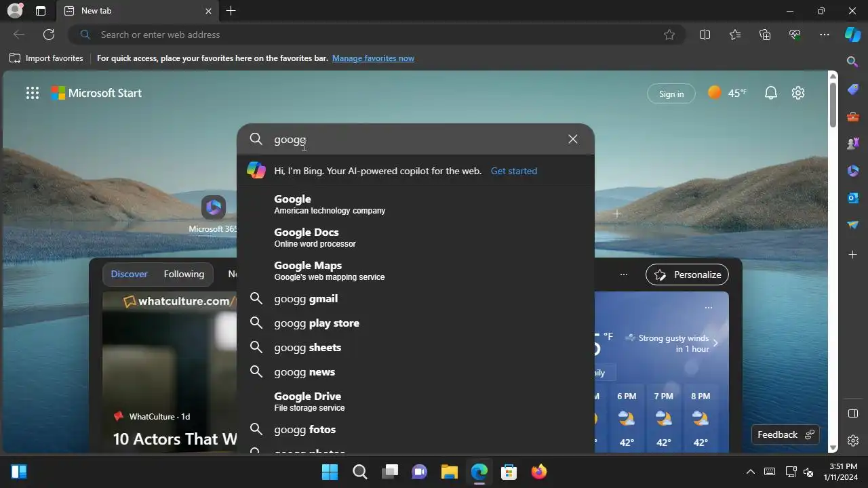Switch to Following tab
This screenshot has width=868, height=488.
[184, 274]
